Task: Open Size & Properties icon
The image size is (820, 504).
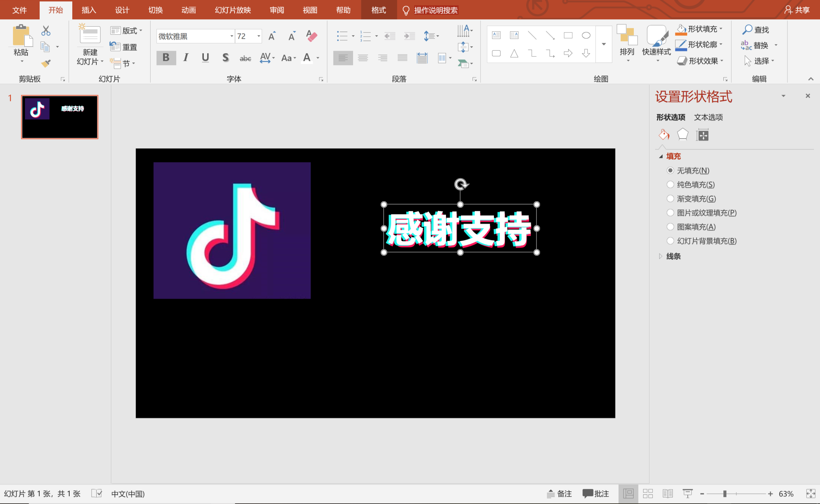Action: (x=702, y=135)
